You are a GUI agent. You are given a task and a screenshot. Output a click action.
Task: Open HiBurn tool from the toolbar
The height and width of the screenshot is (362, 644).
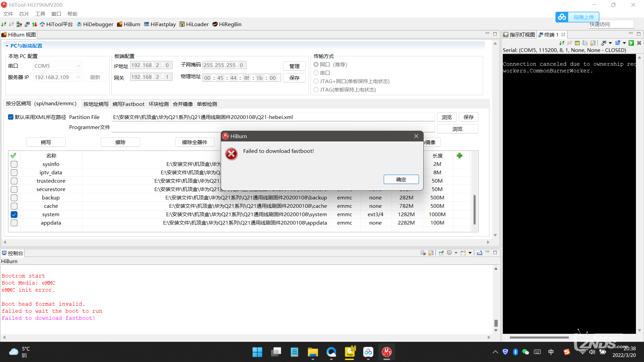(x=128, y=24)
